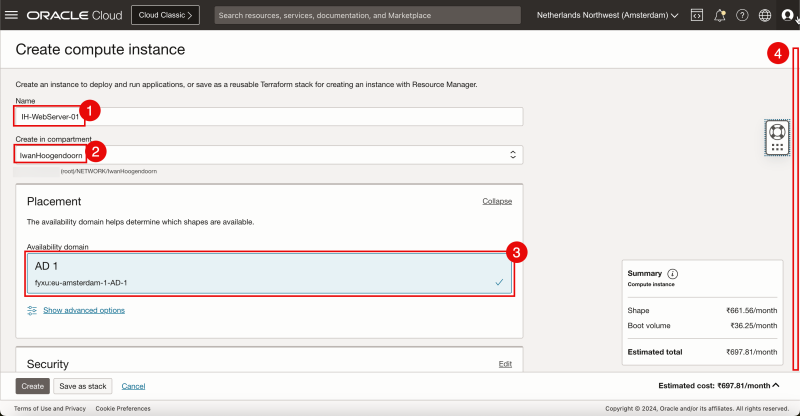Viewport: 800px width, 416px height.
Task: Expand the Estimated cost chevron
Action: coord(776,385)
